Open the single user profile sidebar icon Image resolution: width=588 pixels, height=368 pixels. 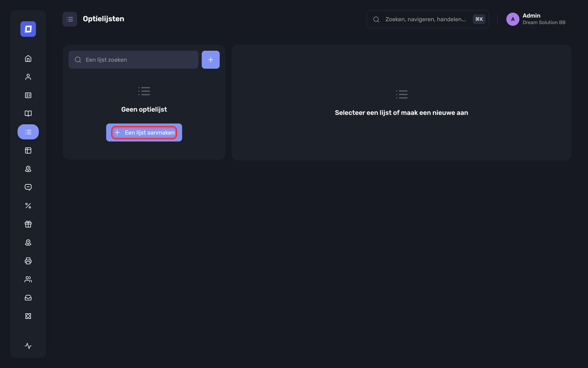(28, 77)
